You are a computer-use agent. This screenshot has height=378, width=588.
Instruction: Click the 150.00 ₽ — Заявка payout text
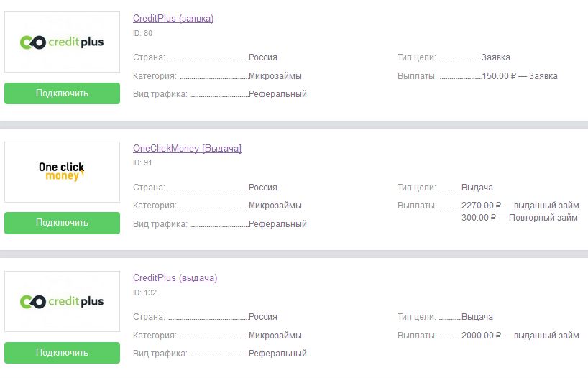coord(520,76)
